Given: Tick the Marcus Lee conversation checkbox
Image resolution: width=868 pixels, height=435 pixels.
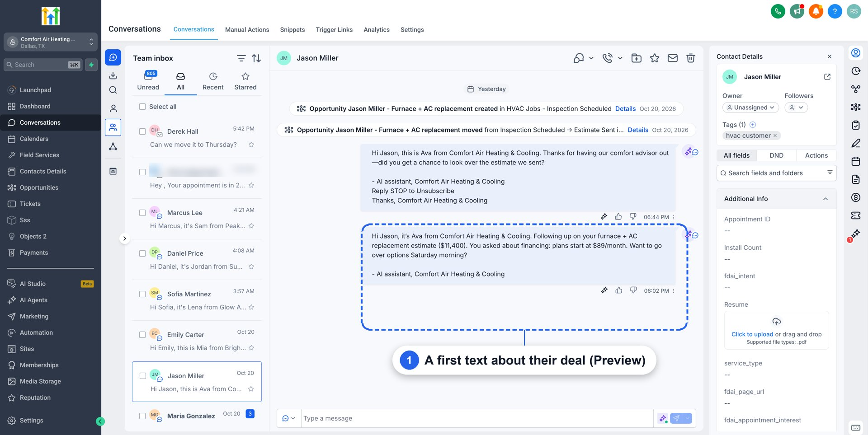Looking at the screenshot, I should click(x=142, y=213).
